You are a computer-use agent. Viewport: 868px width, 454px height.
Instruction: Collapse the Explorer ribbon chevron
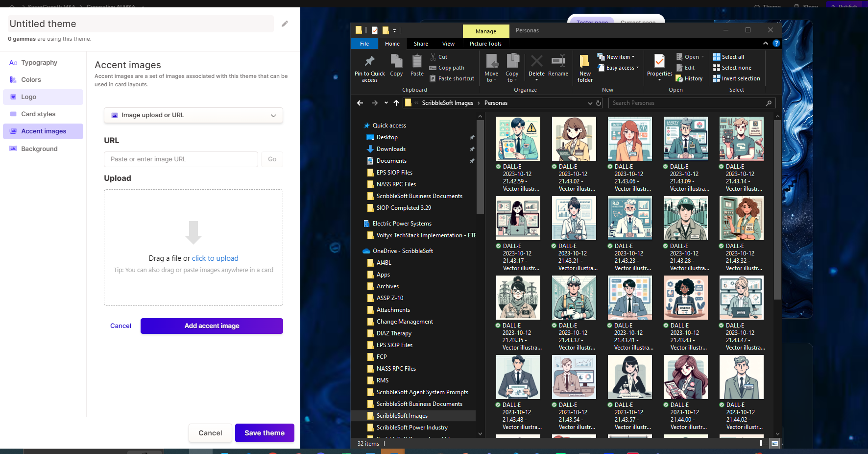pyautogui.click(x=766, y=43)
